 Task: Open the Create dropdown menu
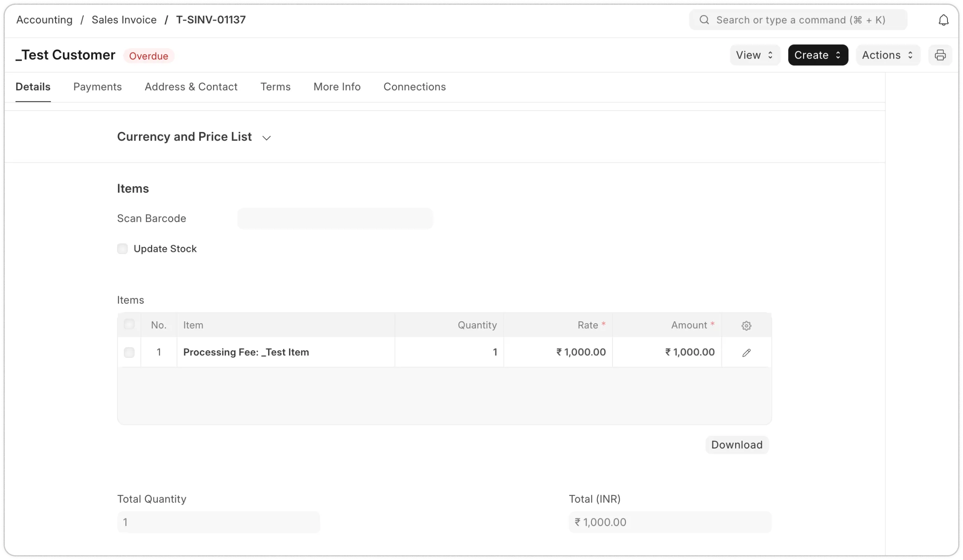[x=818, y=55]
